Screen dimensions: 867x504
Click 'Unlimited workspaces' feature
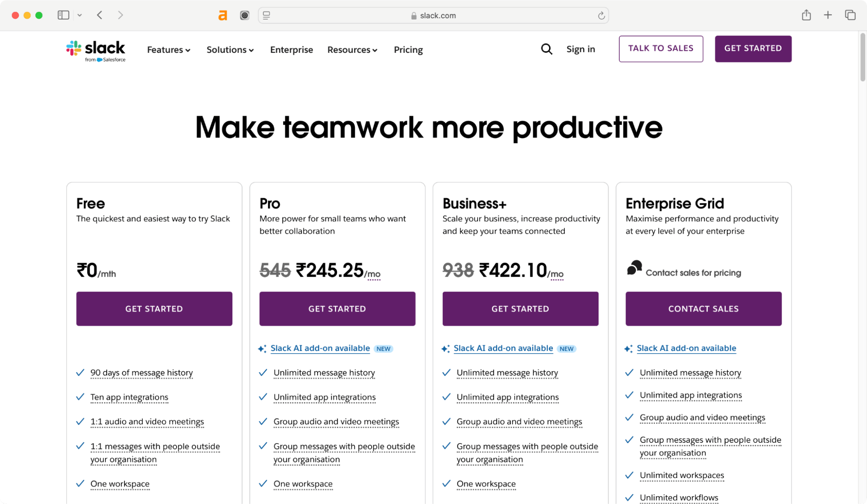click(x=682, y=475)
